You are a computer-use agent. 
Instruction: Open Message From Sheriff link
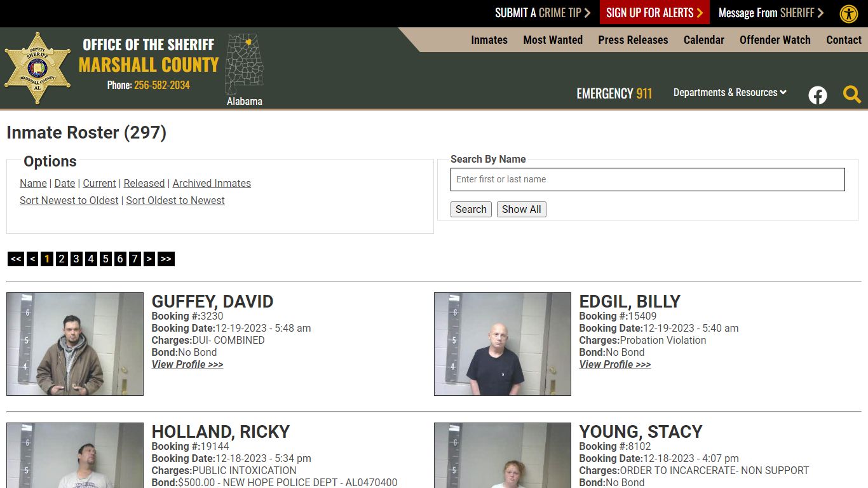tap(771, 13)
